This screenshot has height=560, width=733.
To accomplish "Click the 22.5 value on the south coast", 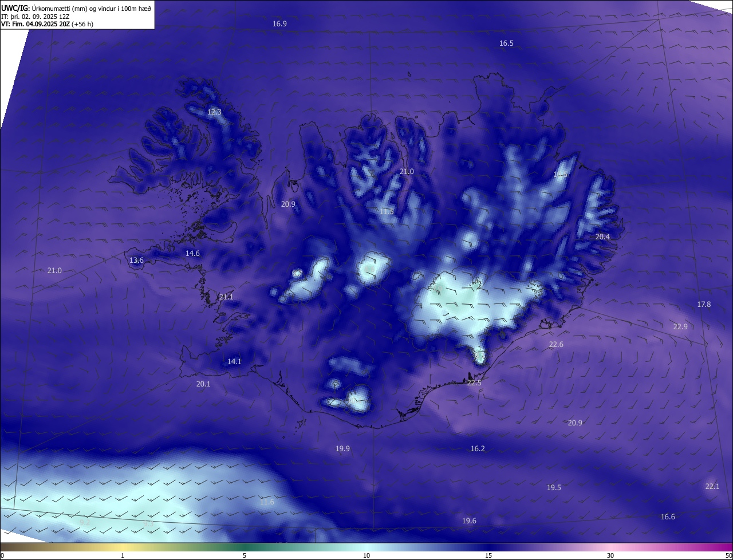I will click(474, 383).
